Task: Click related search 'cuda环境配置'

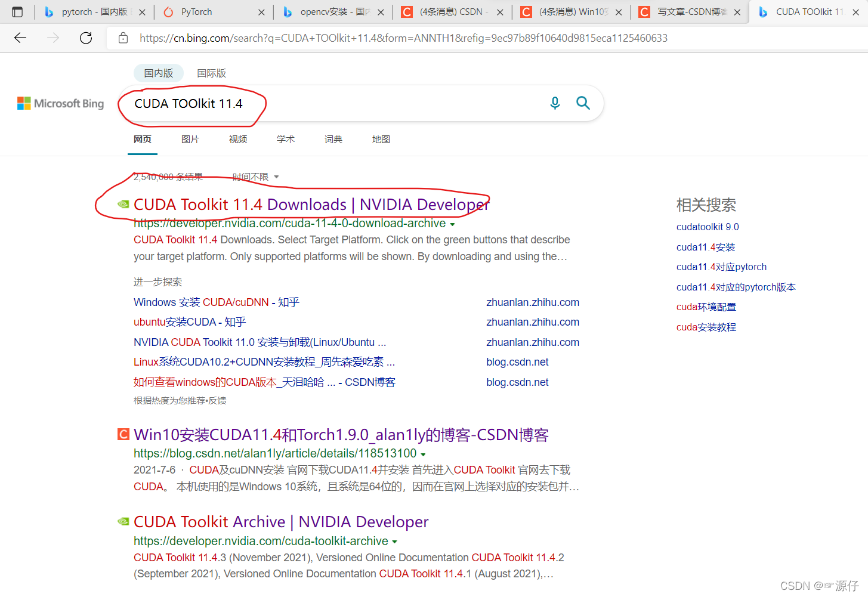Action: point(706,307)
